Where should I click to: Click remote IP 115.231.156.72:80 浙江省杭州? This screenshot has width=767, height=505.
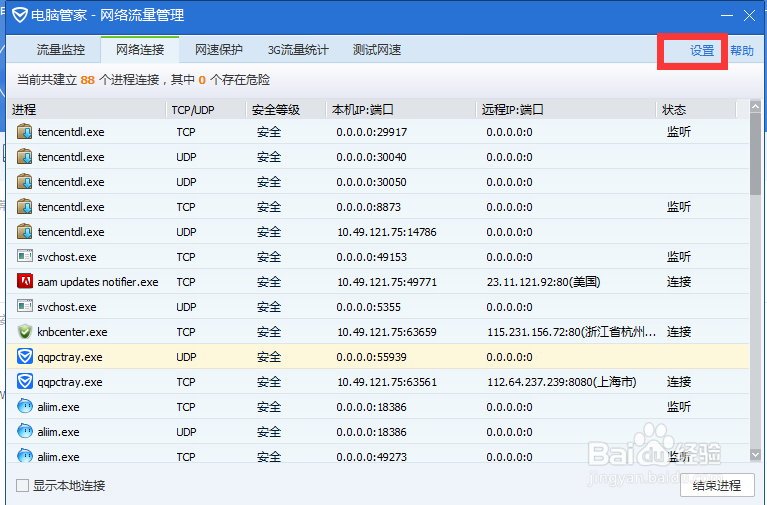571,332
